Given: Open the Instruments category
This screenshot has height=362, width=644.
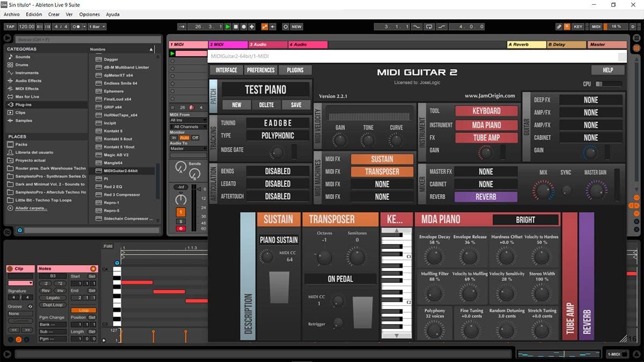Looking at the screenshot, I should (27, 73).
